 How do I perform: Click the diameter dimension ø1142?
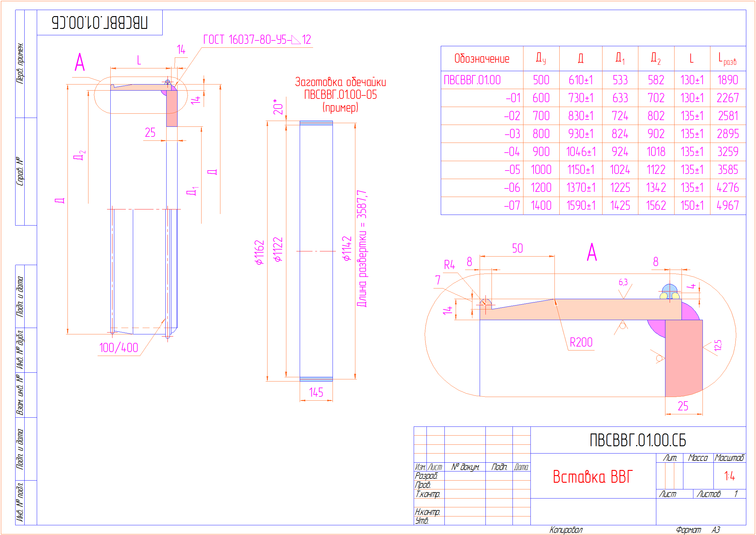[x=347, y=249]
